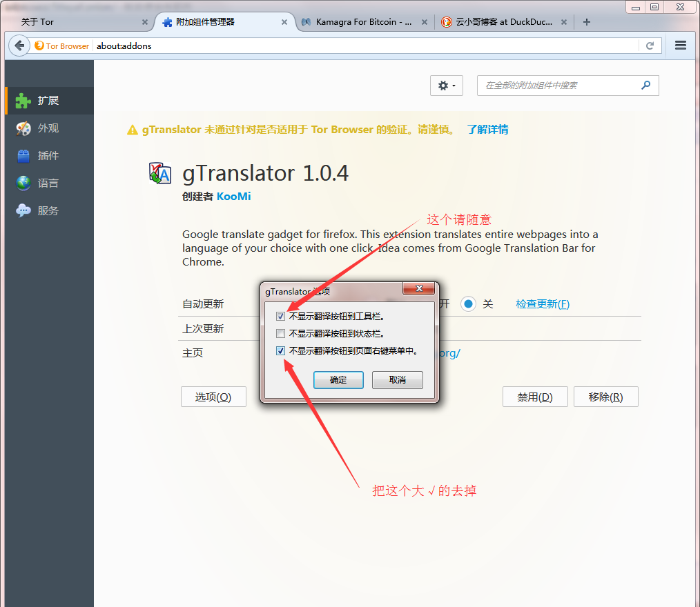Open the 插件 category in sidebar
700x607 pixels.
[x=49, y=156]
